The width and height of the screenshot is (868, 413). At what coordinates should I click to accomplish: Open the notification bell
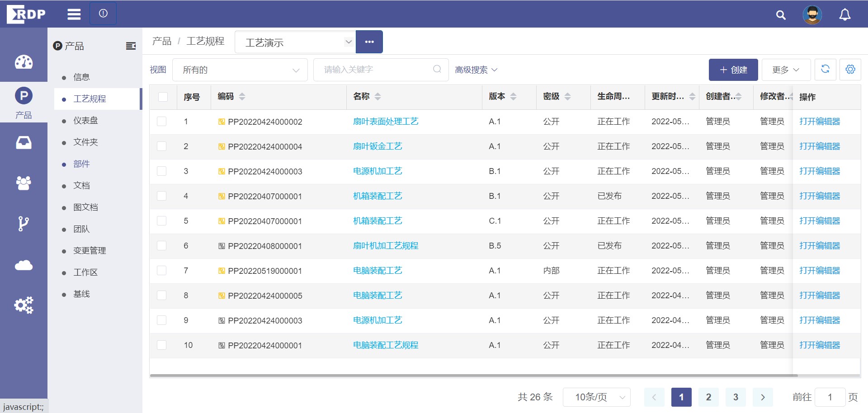point(844,14)
